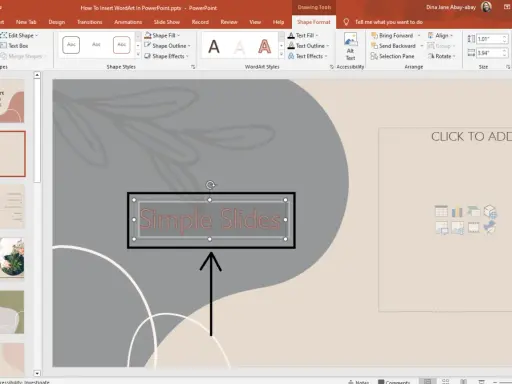Open the Selection Pane
Screen dimensions: 512x384
tap(392, 56)
